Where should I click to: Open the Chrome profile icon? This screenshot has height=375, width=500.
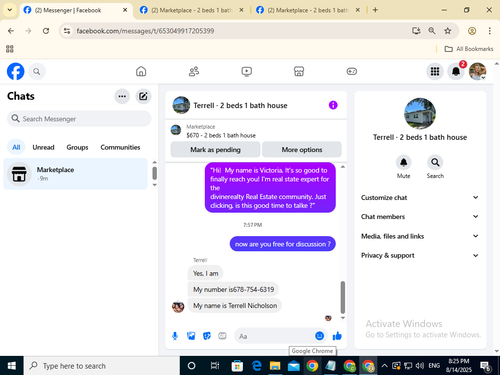(472, 31)
